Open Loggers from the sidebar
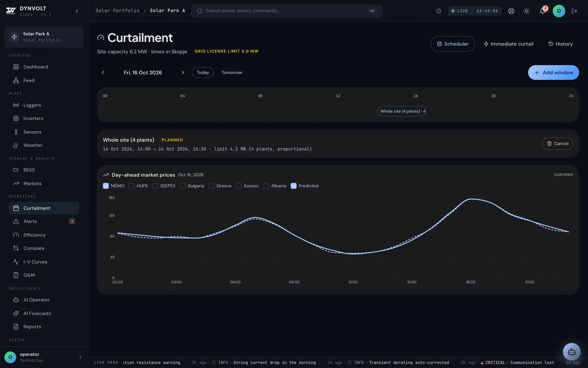This screenshot has width=588, height=368. pyautogui.click(x=44, y=105)
